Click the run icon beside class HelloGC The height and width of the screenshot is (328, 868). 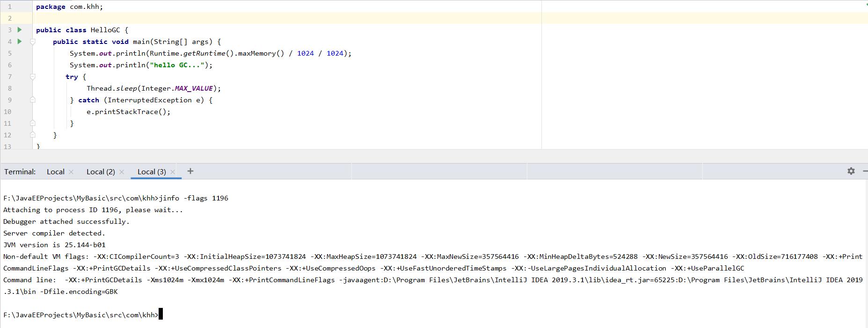[x=20, y=30]
